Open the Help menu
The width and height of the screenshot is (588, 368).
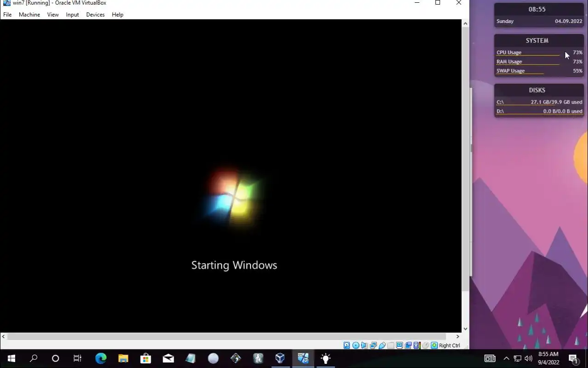pyautogui.click(x=118, y=15)
